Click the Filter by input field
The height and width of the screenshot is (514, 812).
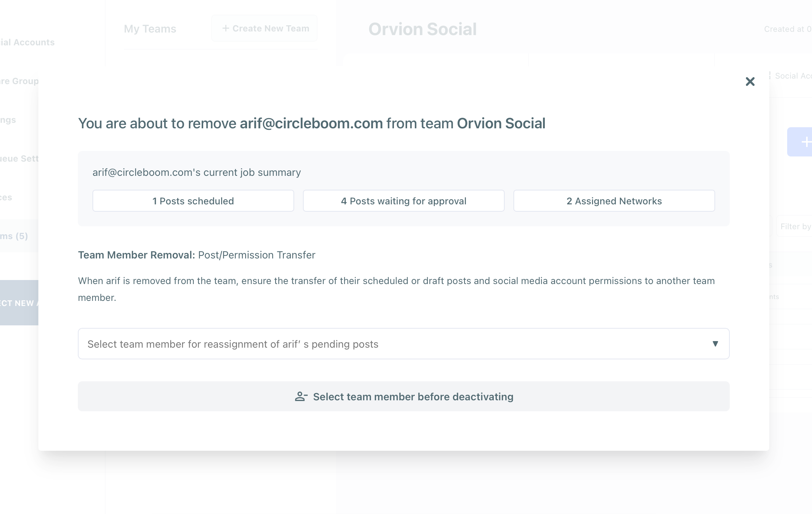[x=795, y=227]
